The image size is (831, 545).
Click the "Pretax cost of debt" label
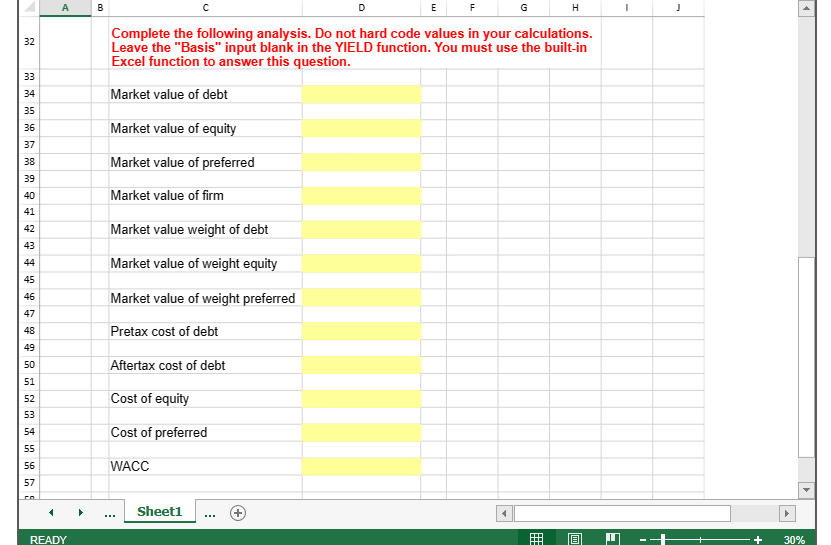point(164,331)
